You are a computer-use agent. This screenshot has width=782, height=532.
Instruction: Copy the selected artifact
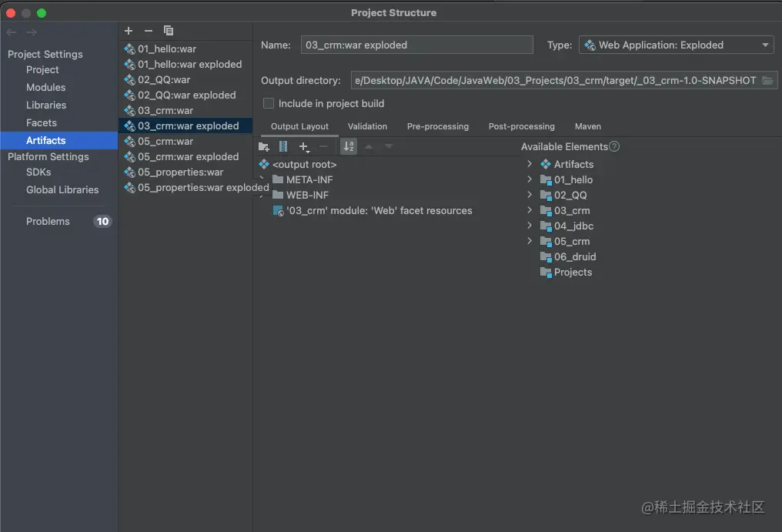pyautogui.click(x=169, y=31)
